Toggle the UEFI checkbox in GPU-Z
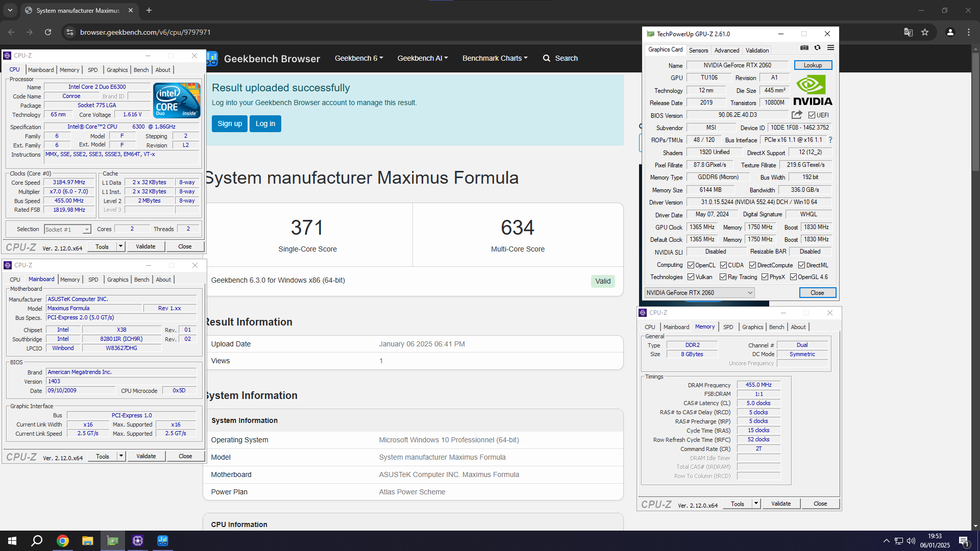The width and height of the screenshot is (980, 551). click(812, 115)
